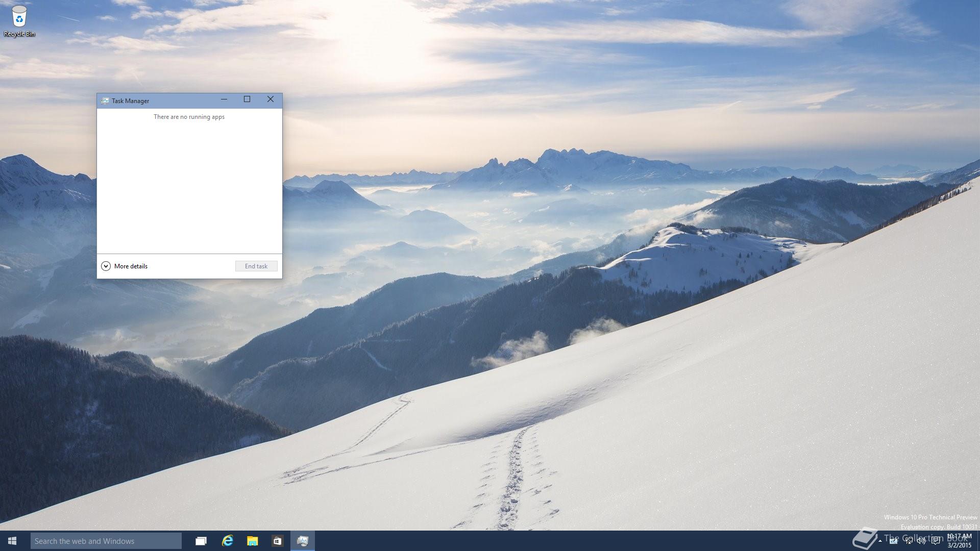Open the notifications action center icon
Viewport: 980px width, 551px height.
(x=936, y=541)
